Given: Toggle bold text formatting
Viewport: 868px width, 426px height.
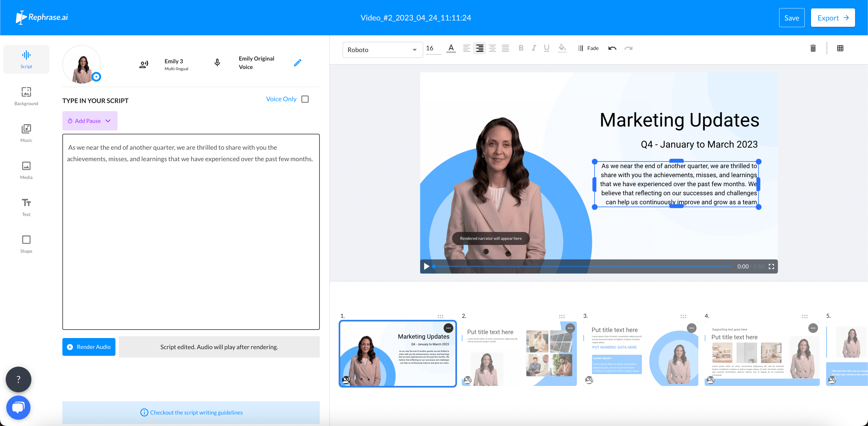Looking at the screenshot, I should pyautogui.click(x=521, y=49).
